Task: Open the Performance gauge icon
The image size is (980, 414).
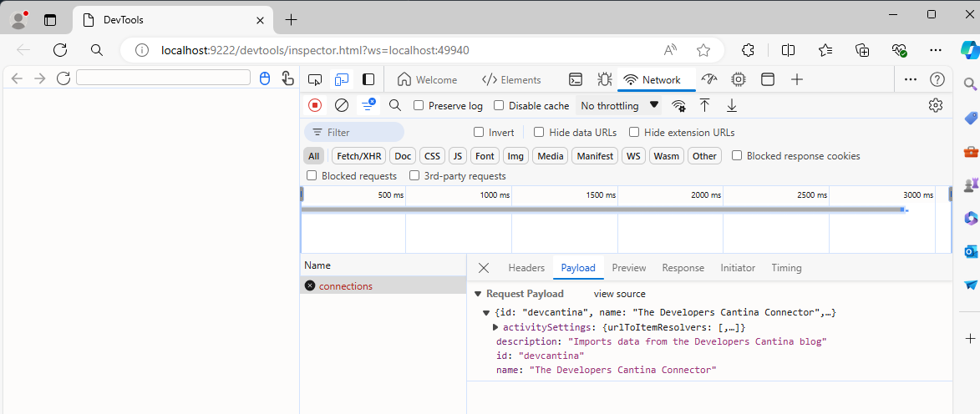Action: [x=709, y=79]
